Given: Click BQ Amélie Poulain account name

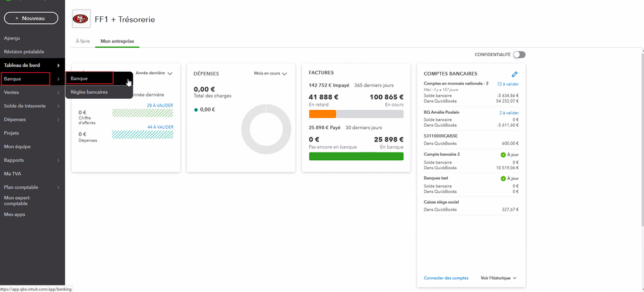Looking at the screenshot, I should 441,112.
